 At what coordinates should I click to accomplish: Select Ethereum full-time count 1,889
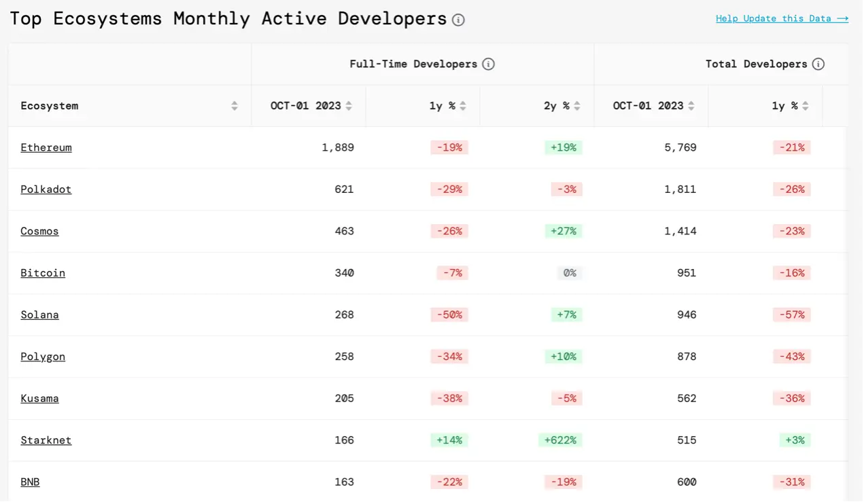point(338,147)
